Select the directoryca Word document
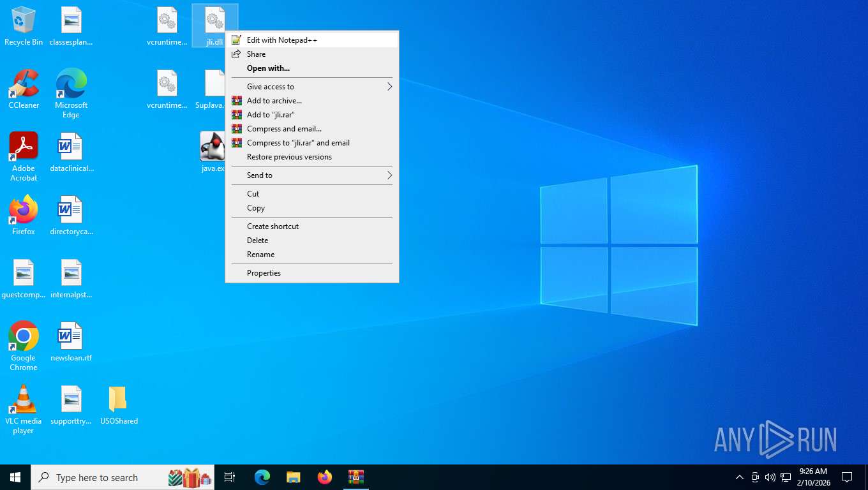 pos(71,216)
